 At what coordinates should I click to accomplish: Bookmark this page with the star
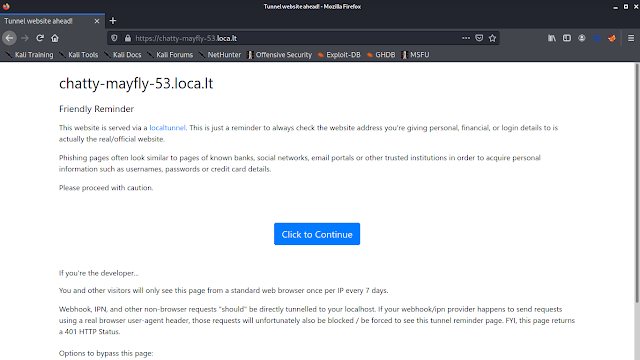point(492,38)
